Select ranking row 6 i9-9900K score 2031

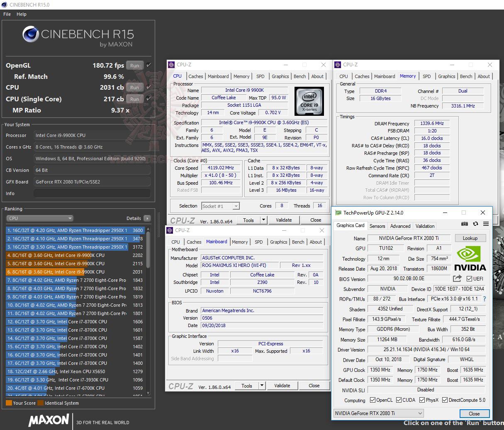(75, 272)
